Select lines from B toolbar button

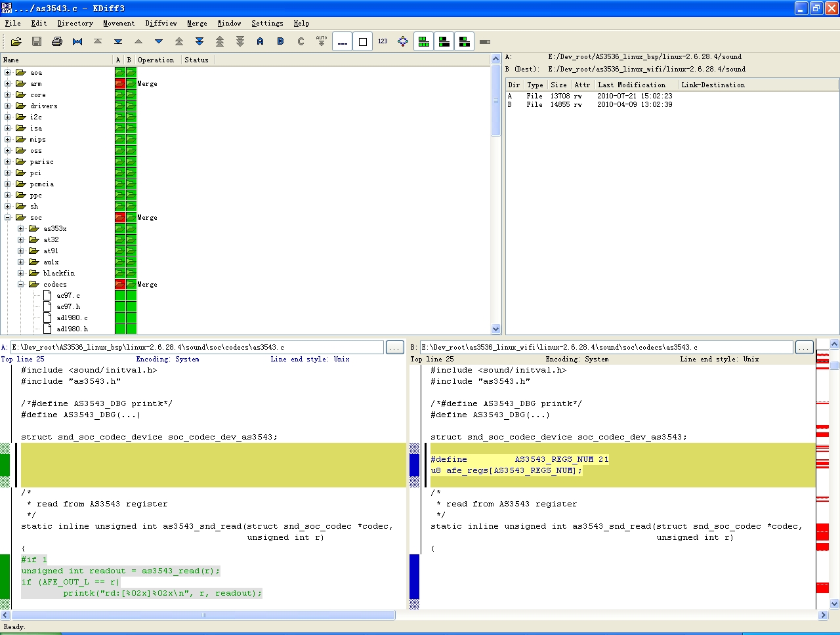(x=281, y=41)
